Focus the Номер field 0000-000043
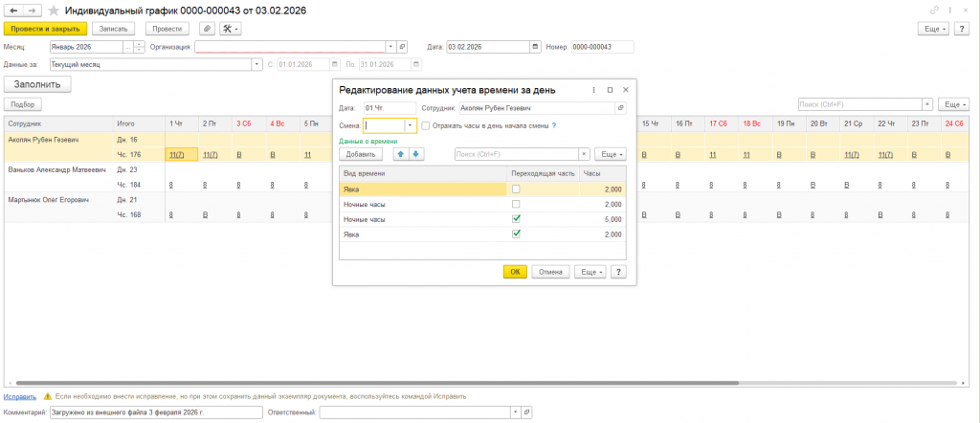 click(603, 47)
